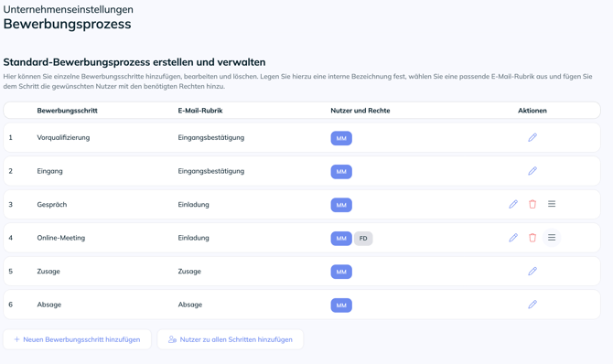Click the Bewerbungsschritt column header
The image size is (613, 364).
click(x=67, y=111)
